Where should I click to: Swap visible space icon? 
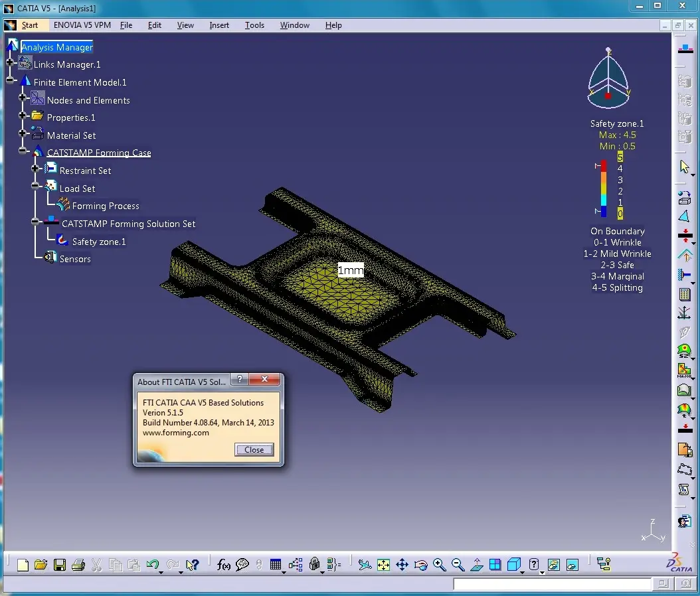pyautogui.click(x=572, y=565)
